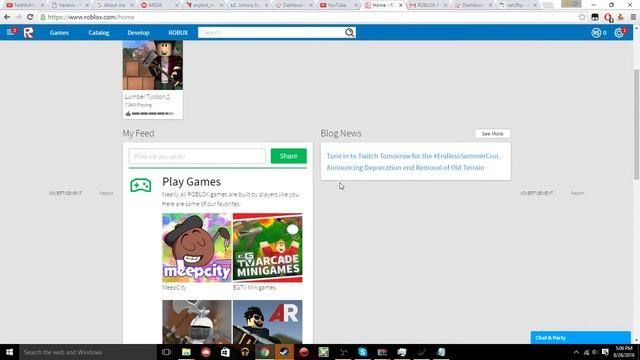Click the page vertical scrollbar thumb
The height and width of the screenshot is (360, 640).
tap(636, 124)
